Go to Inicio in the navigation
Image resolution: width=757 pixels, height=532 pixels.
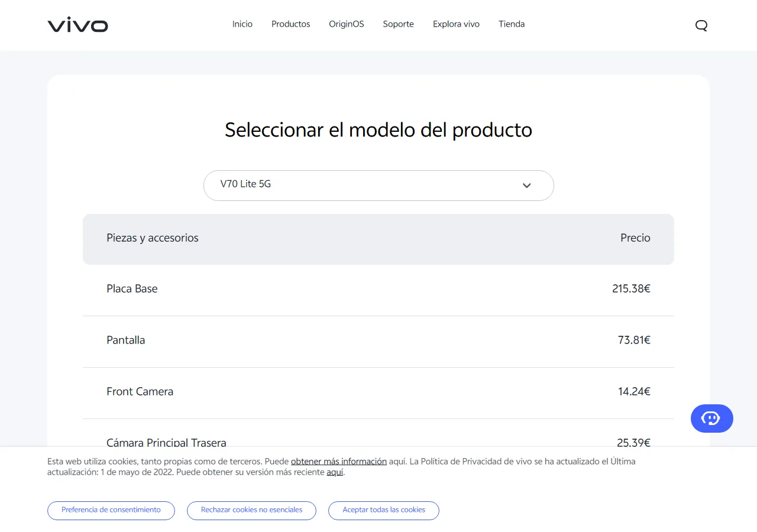pyautogui.click(x=242, y=24)
